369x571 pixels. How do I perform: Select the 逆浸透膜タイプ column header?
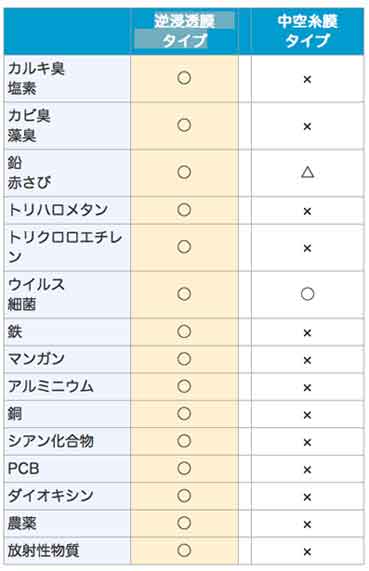pyautogui.click(x=184, y=31)
